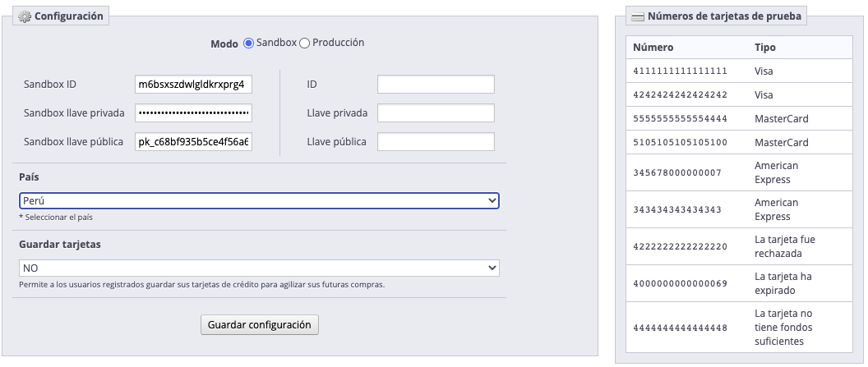
Task: Click Visa test number 4111111111111111
Action: pos(681,71)
